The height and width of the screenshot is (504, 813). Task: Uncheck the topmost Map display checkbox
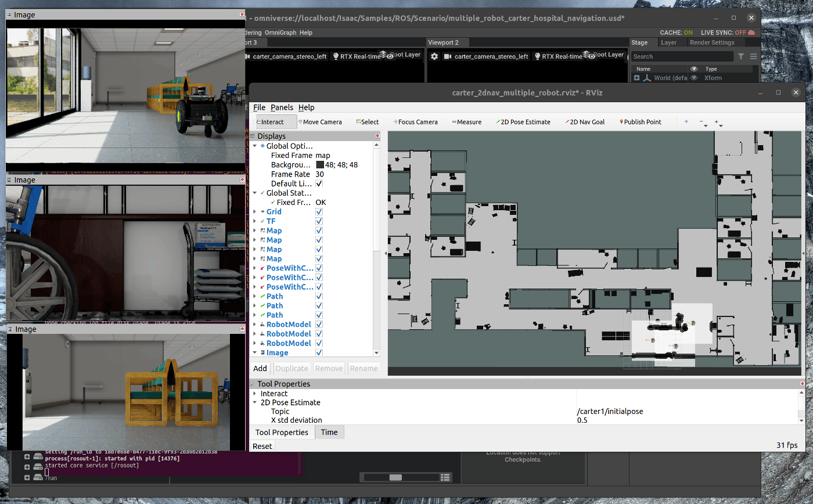319,231
